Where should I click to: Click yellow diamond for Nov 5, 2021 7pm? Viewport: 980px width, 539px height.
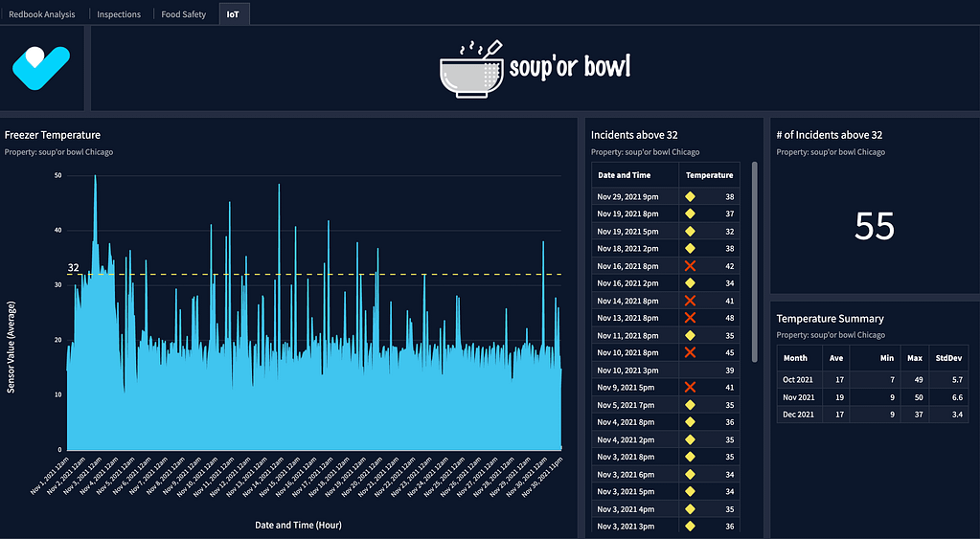pyautogui.click(x=690, y=405)
